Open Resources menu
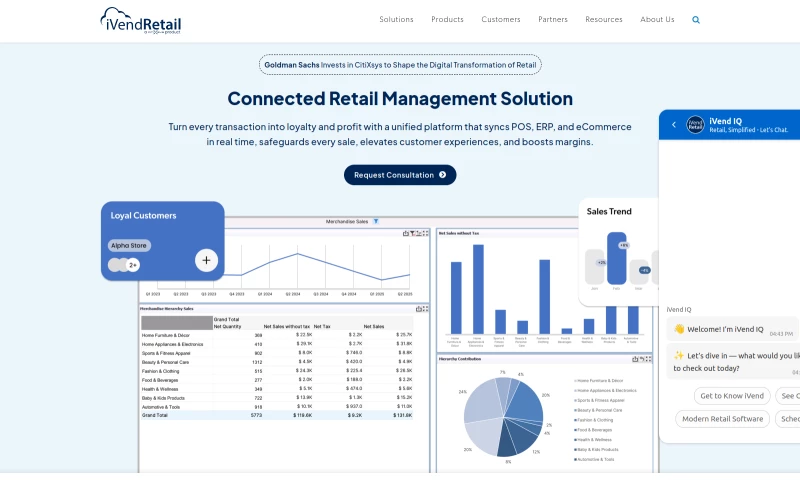This screenshot has height=480, width=800. click(604, 19)
